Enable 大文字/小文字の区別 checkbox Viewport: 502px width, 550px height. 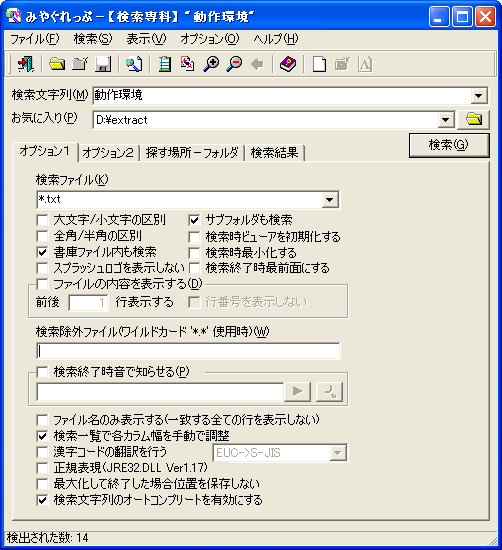coord(42,220)
